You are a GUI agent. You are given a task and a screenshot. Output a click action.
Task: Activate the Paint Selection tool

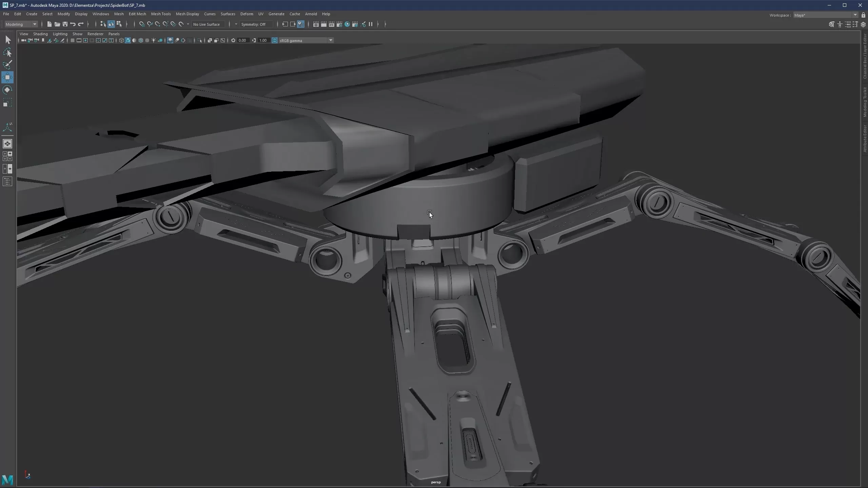pos(7,65)
